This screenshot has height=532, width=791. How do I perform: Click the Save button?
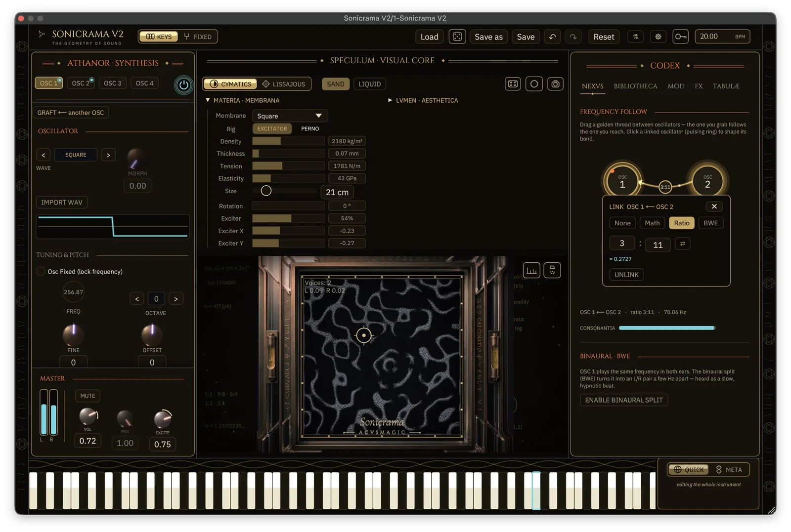click(526, 37)
